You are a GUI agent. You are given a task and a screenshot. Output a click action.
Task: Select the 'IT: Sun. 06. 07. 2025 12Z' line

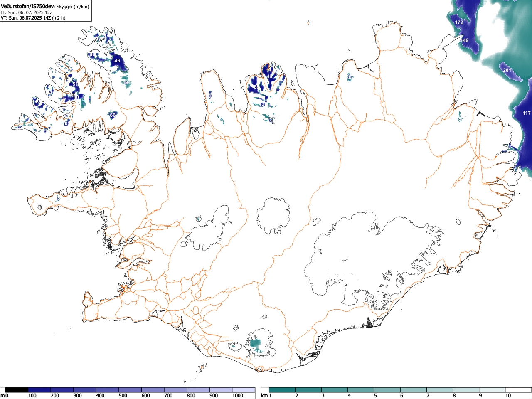click(x=27, y=12)
